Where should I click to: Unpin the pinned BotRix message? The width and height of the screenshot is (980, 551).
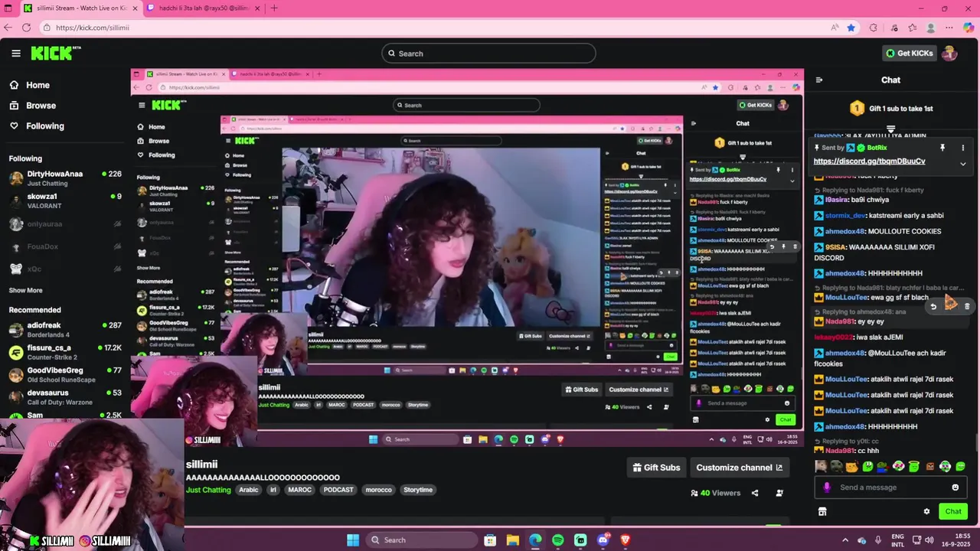tap(942, 148)
